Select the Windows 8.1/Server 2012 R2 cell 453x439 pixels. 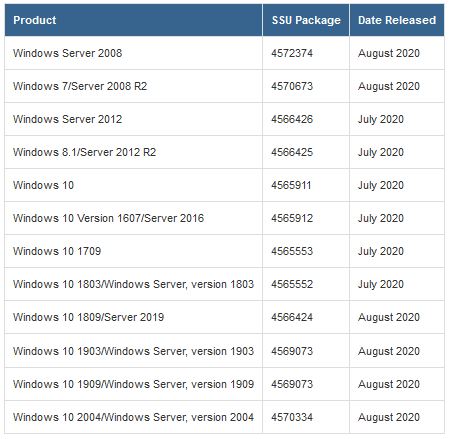(134, 152)
